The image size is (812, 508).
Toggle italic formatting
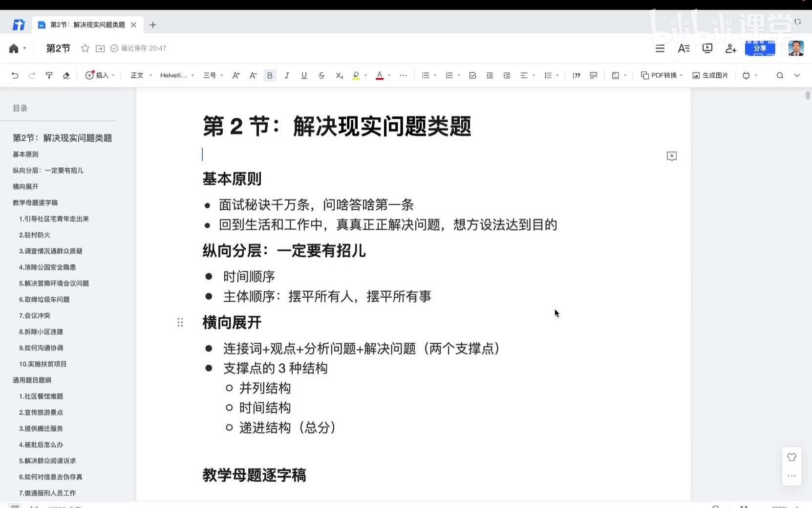287,75
